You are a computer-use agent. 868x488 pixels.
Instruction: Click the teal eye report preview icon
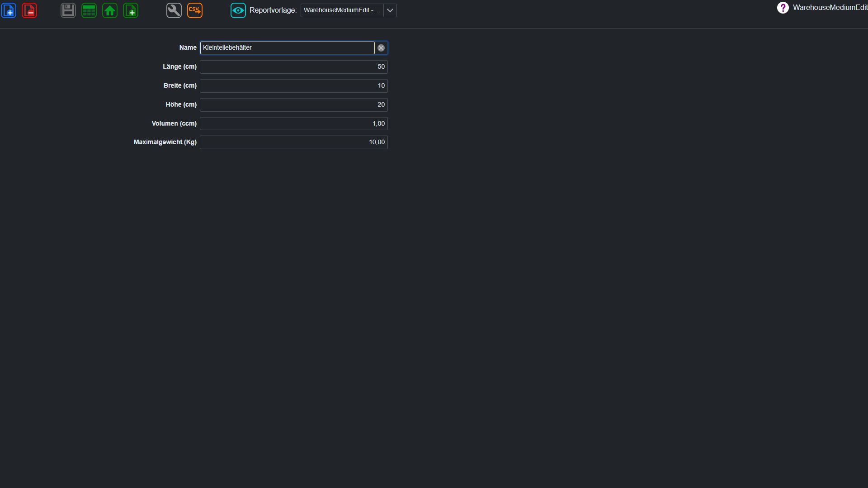click(x=238, y=10)
